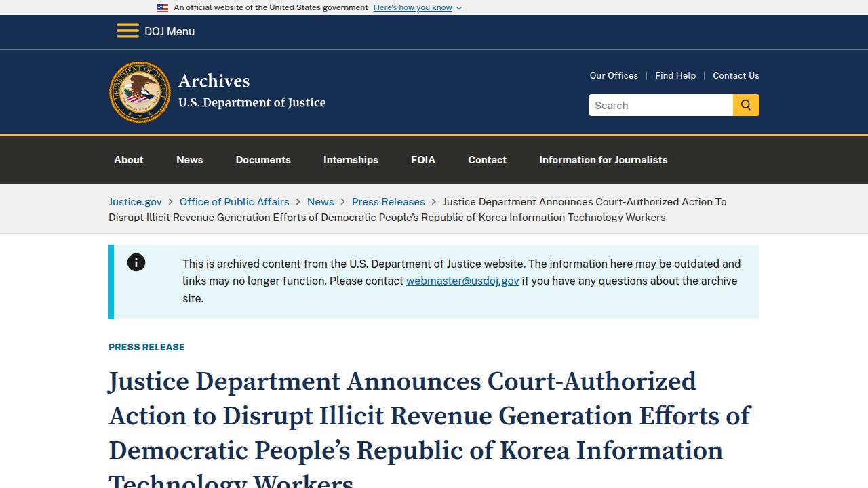Image resolution: width=868 pixels, height=488 pixels.
Task: Open the FOIA navigation item
Action: 423,160
